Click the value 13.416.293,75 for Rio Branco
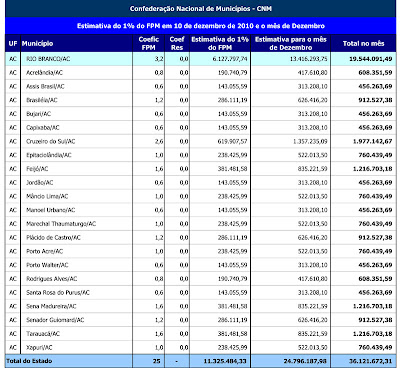The width and height of the screenshot is (400, 368). pyautogui.click(x=309, y=59)
